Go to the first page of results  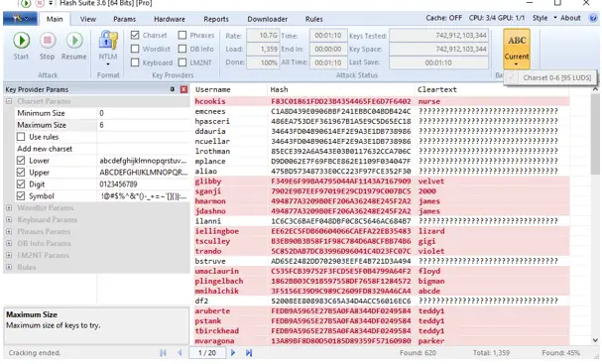(x=164, y=352)
